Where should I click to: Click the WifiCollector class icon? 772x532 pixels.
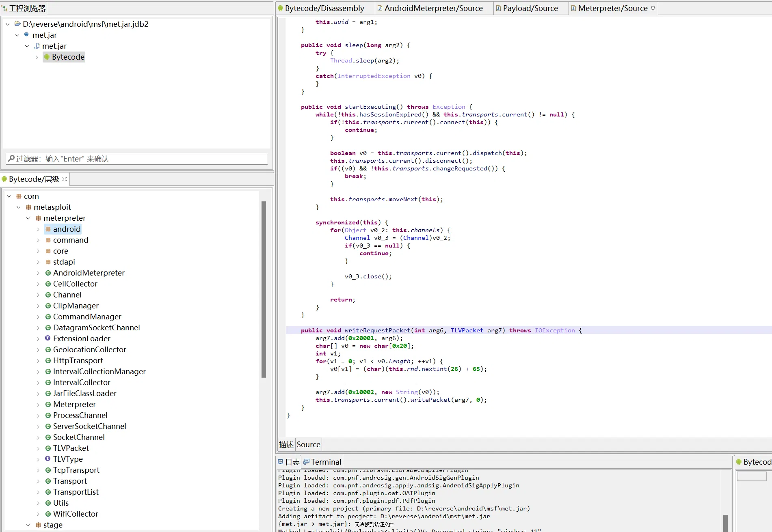tap(48, 514)
